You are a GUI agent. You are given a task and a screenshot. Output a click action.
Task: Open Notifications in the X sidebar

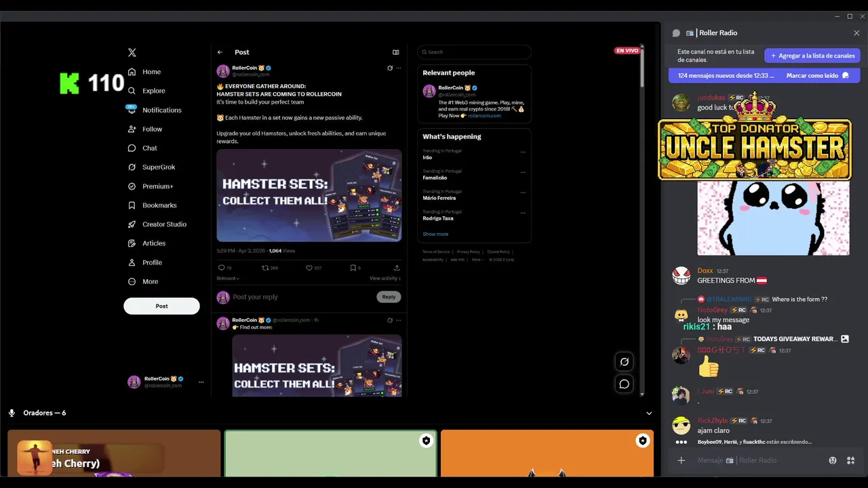click(x=155, y=110)
